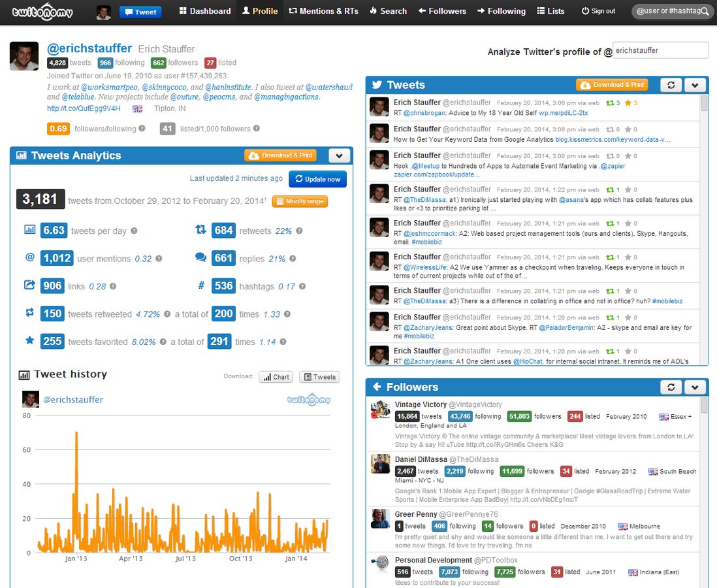Click the large Erich Stauffer profile photo
The image size is (717, 588).
click(x=24, y=56)
